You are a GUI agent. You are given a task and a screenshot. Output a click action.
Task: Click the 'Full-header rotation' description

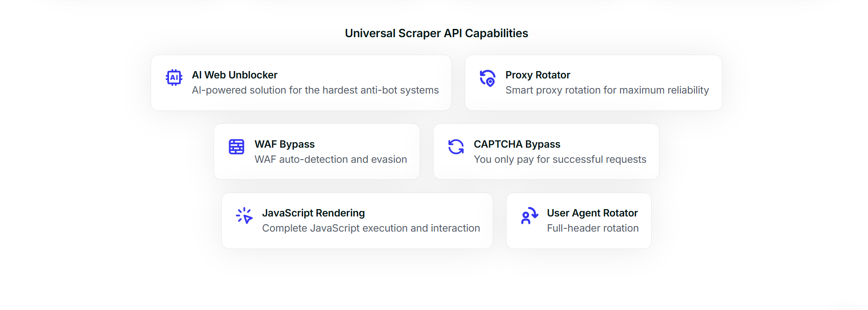(x=592, y=228)
